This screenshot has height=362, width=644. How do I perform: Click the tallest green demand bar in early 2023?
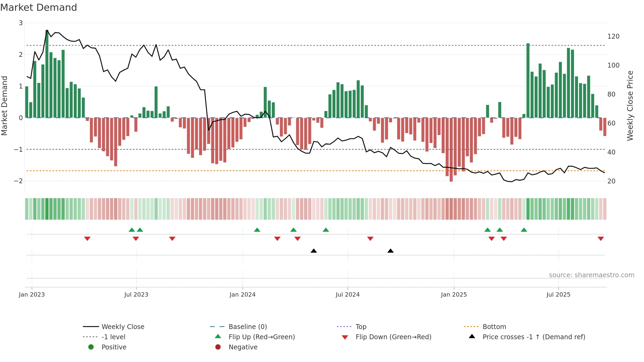tap(47, 74)
